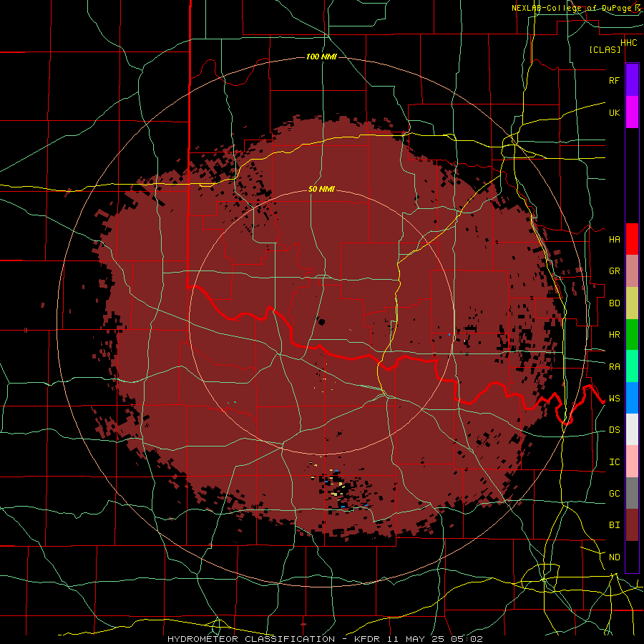Click the KFDR radar site identifier
The image size is (644, 644).
pos(366,639)
